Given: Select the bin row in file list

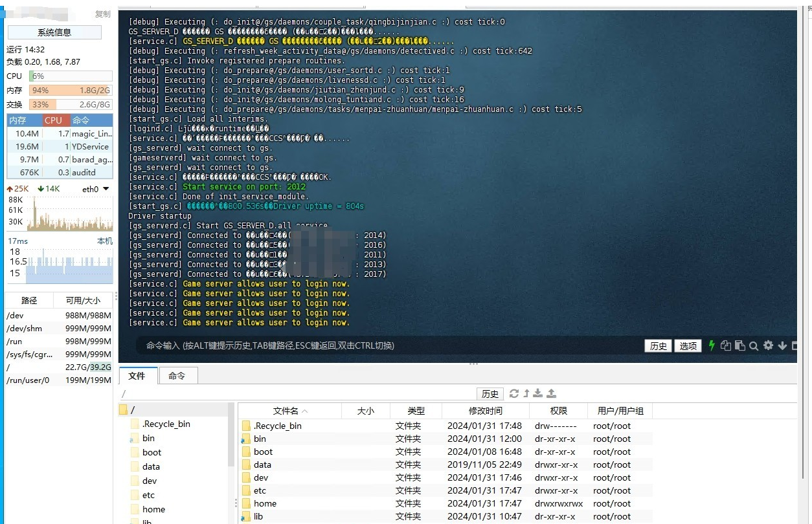Looking at the screenshot, I should [x=445, y=439].
